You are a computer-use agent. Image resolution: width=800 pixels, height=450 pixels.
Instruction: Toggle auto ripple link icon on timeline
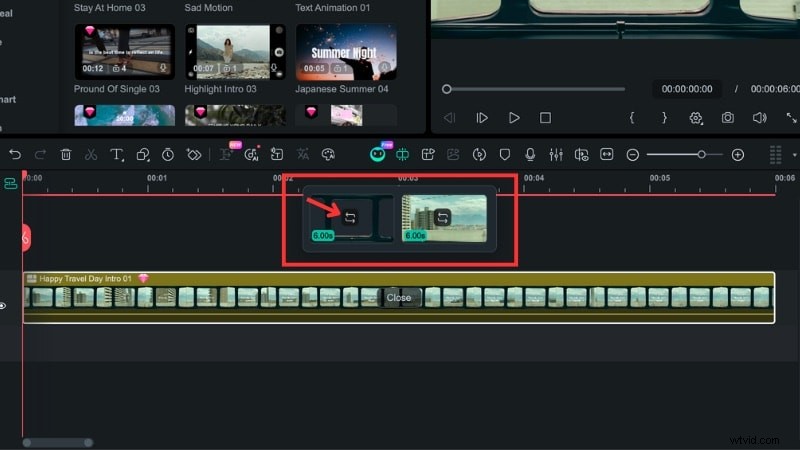pos(10,183)
